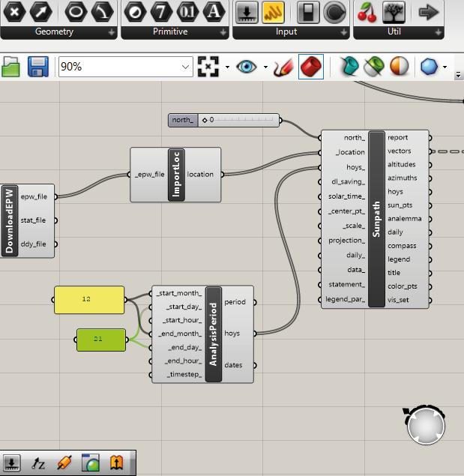Click the Sunpath legend_par_ input
The height and width of the screenshot is (476, 464).
coord(345,299)
